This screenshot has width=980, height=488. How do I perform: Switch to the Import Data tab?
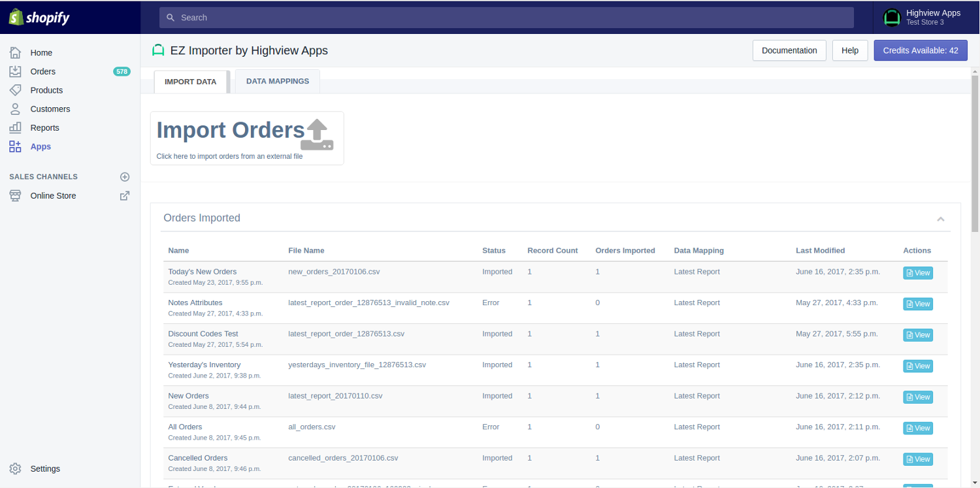pyautogui.click(x=190, y=82)
